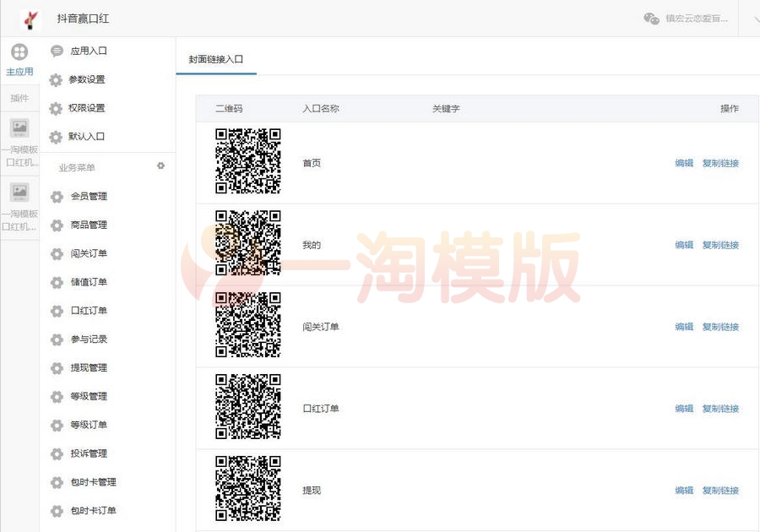
Task: Click the gear icon beside 默认入口
Action: pyautogui.click(x=56, y=137)
